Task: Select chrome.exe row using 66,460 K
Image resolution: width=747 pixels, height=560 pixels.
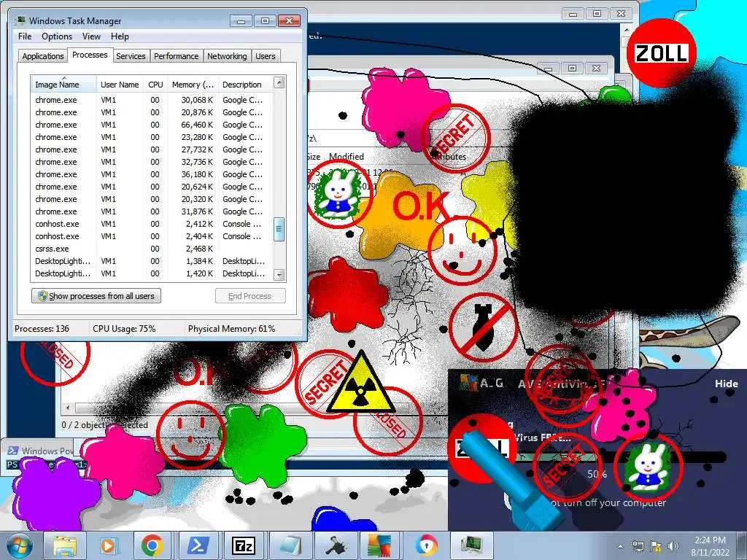Action: click(x=152, y=125)
